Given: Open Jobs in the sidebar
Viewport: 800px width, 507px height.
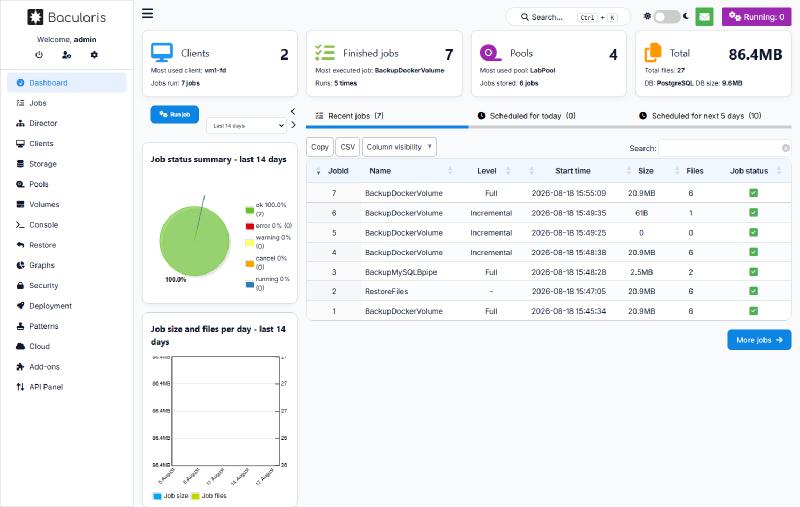Looking at the screenshot, I should 67,103.
